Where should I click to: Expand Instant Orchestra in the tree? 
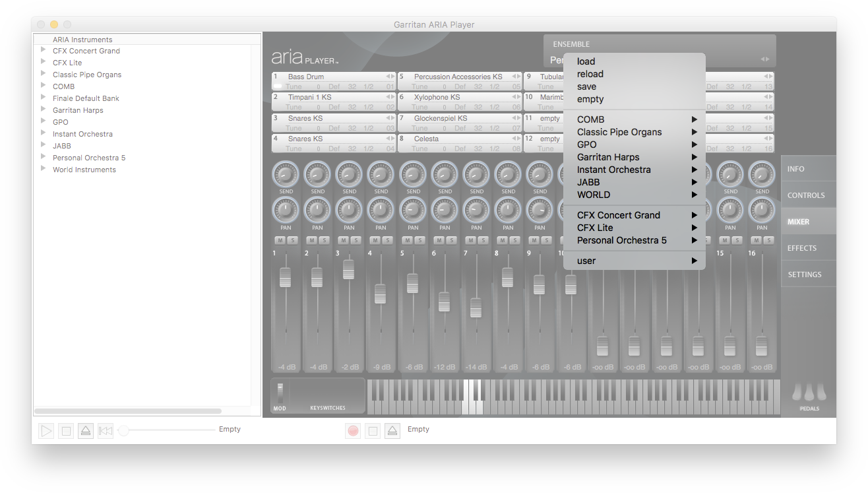[x=44, y=133]
